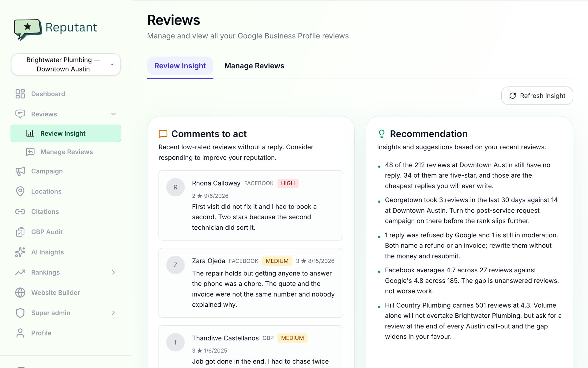This screenshot has height=368, width=588.
Task: Click the GBP source label
Action: tap(268, 338)
